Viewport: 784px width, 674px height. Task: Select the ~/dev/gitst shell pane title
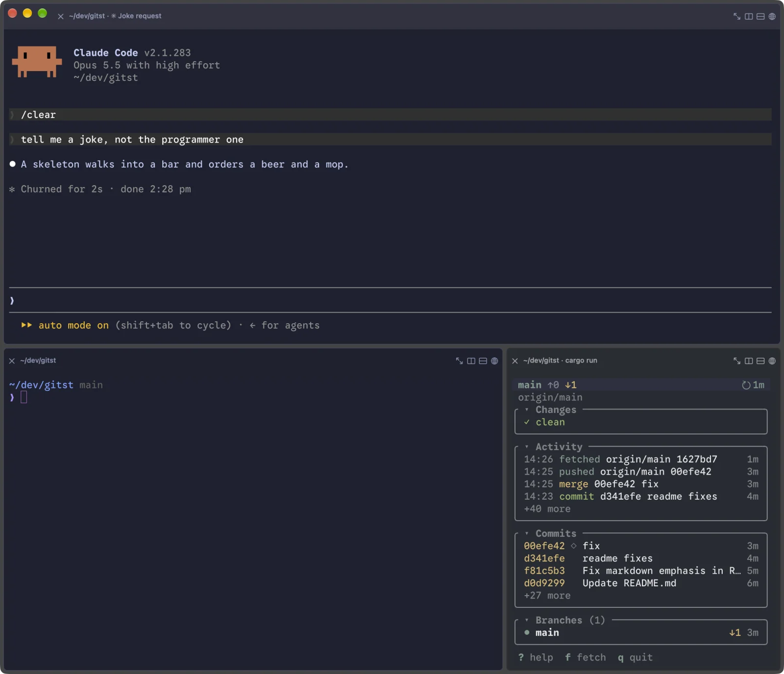(38, 361)
